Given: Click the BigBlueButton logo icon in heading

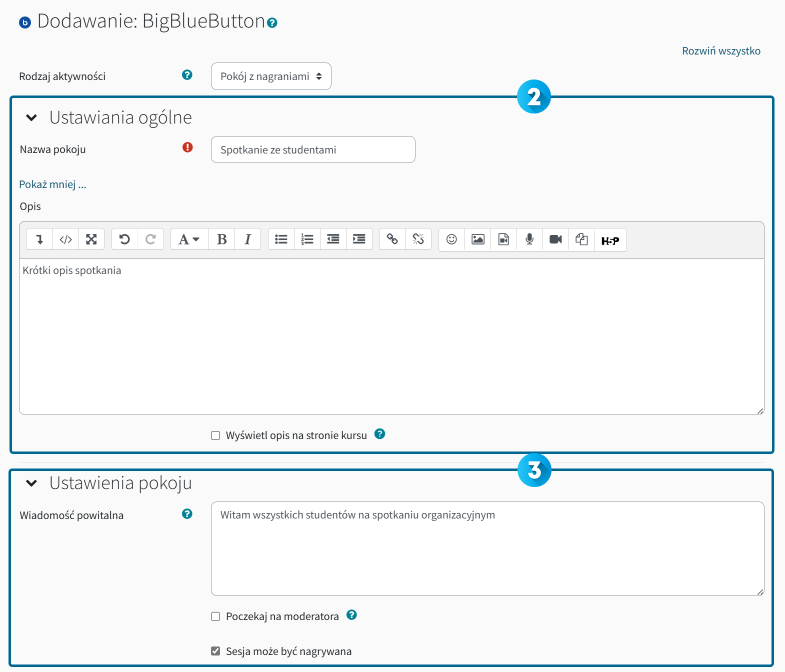Looking at the screenshot, I should (25, 22).
